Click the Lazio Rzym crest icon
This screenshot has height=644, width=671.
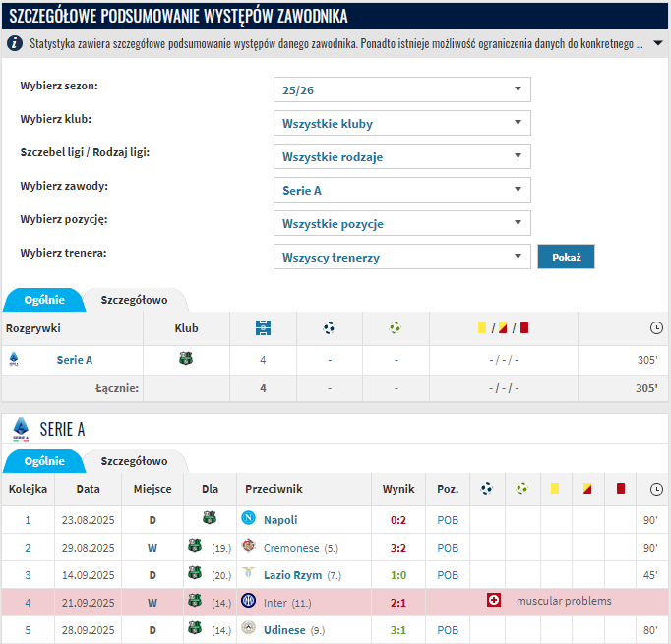click(248, 574)
